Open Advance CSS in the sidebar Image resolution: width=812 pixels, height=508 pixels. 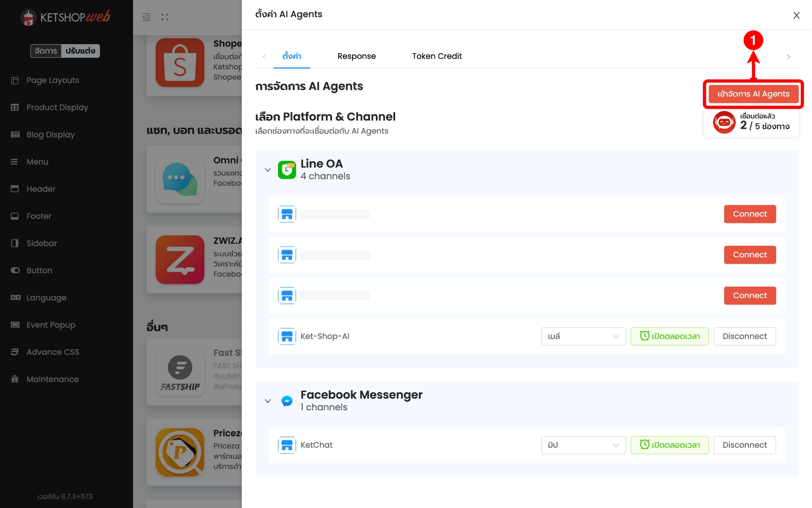[53, 352]
